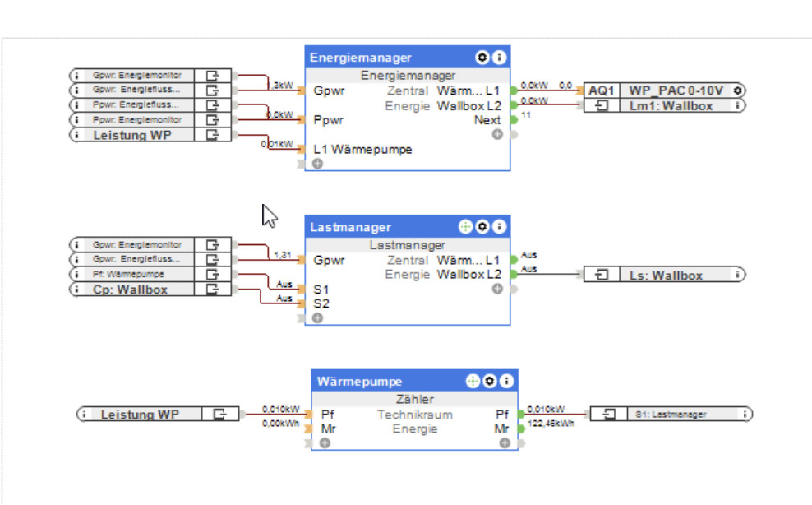Viewport: 812px width, 505px height.
Task: Click jump icon of Ppwr: Energiefluss... connector
Action: coord(212,104)
